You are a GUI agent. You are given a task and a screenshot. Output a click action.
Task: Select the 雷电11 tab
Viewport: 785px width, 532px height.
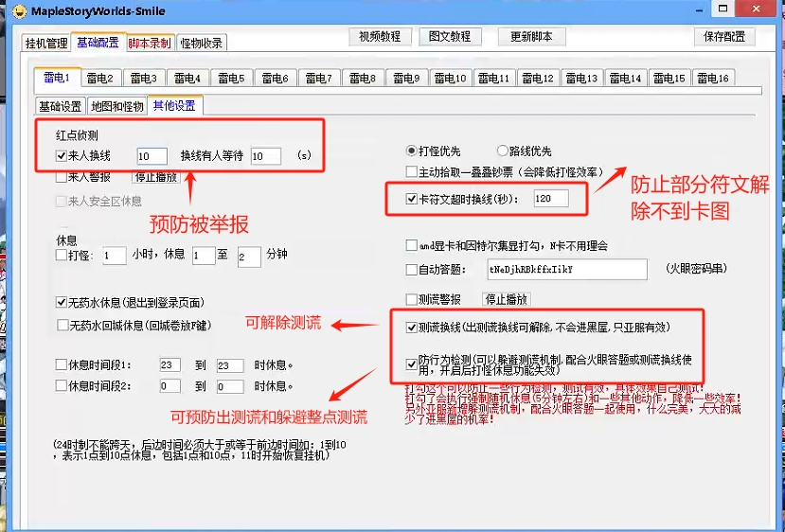[493, 78]
